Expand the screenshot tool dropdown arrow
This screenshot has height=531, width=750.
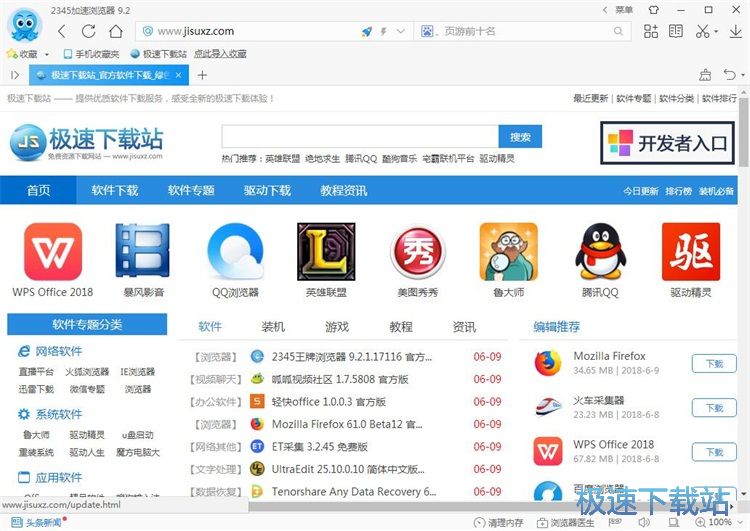[716, 32]
